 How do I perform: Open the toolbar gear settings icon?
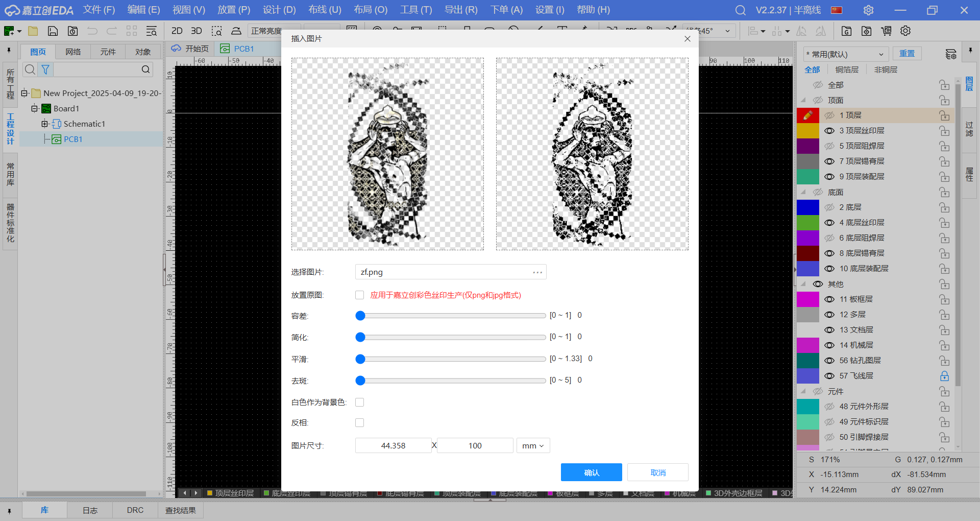[905, 31]
